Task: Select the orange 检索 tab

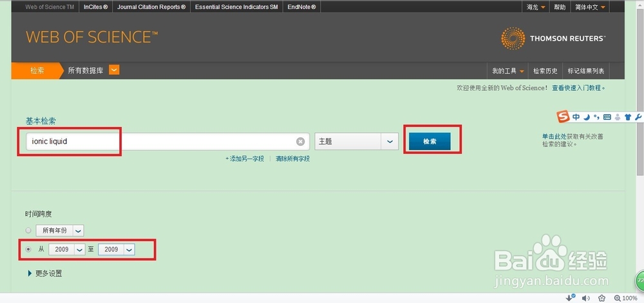Action: pyautogui.click(x=37, y=71)
